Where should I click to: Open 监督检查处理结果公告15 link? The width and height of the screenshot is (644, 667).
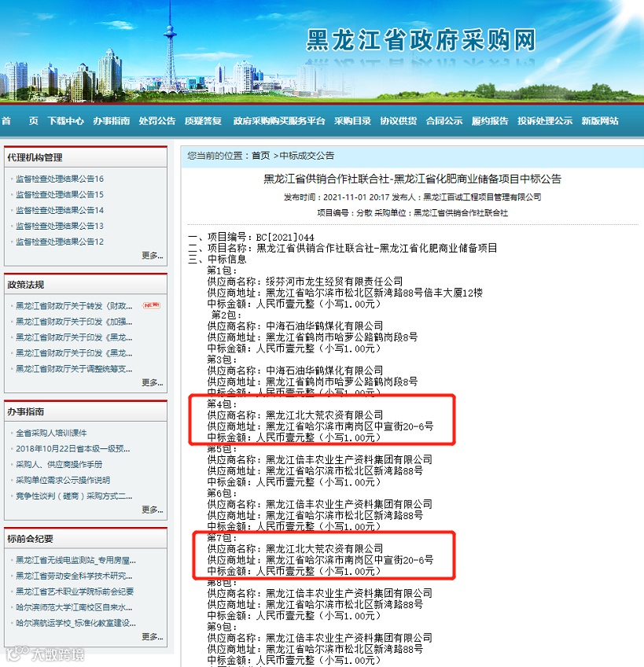(60, 194)
